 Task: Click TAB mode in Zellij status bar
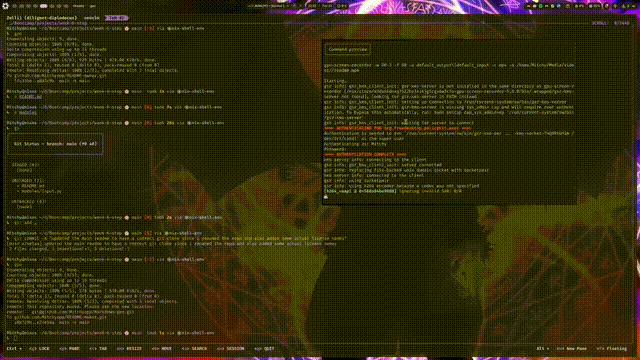point(99,349)
